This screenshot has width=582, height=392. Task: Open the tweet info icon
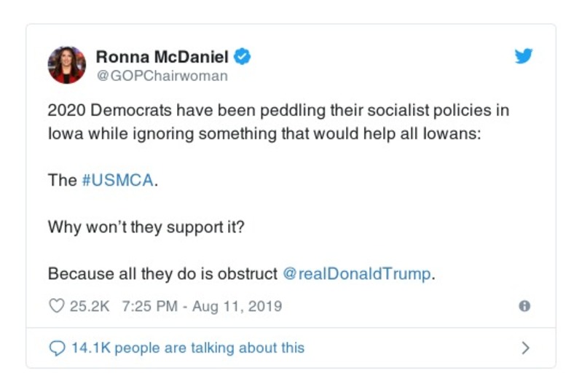tap(524, 306)
